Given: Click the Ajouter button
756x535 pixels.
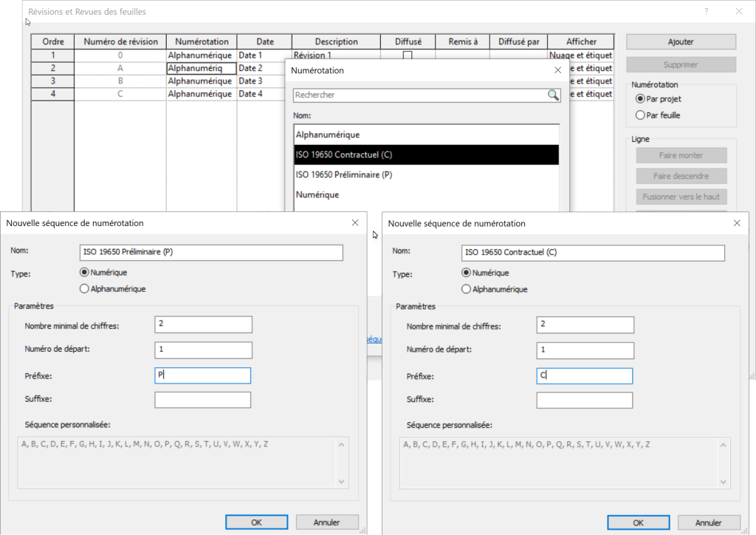Looking at the screenshot, I should pyautogui.click(x=680, y=42).
